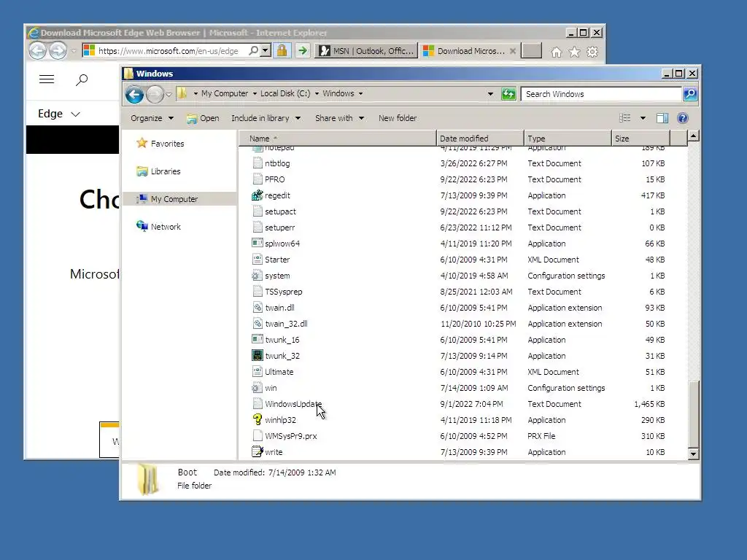Click the Forward arrow in Windows Explorer
This screenshot has width=747, height=560.
coord(155,94)
